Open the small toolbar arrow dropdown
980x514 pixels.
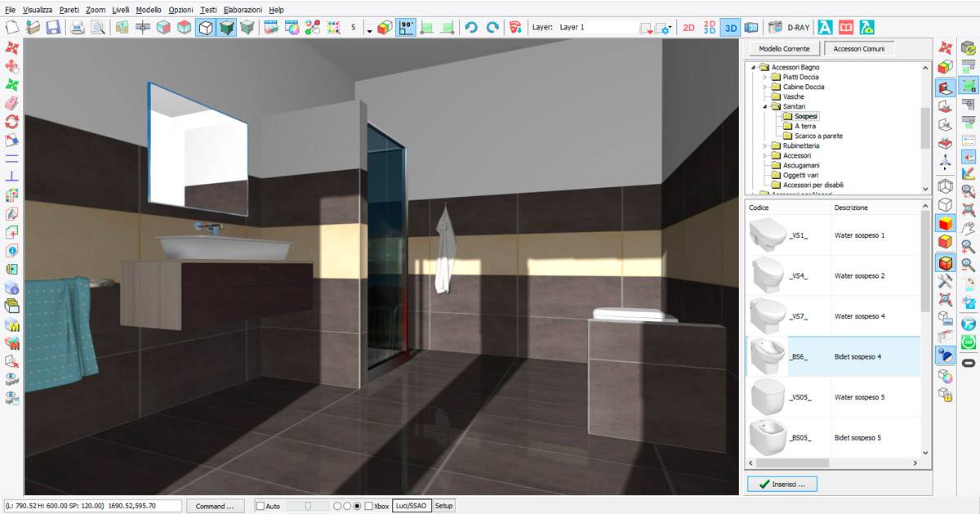tap(369, 30)
